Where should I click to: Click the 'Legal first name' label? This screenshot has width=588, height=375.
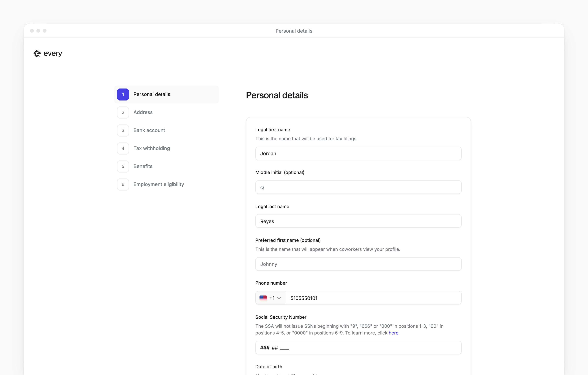click(272, 130)
